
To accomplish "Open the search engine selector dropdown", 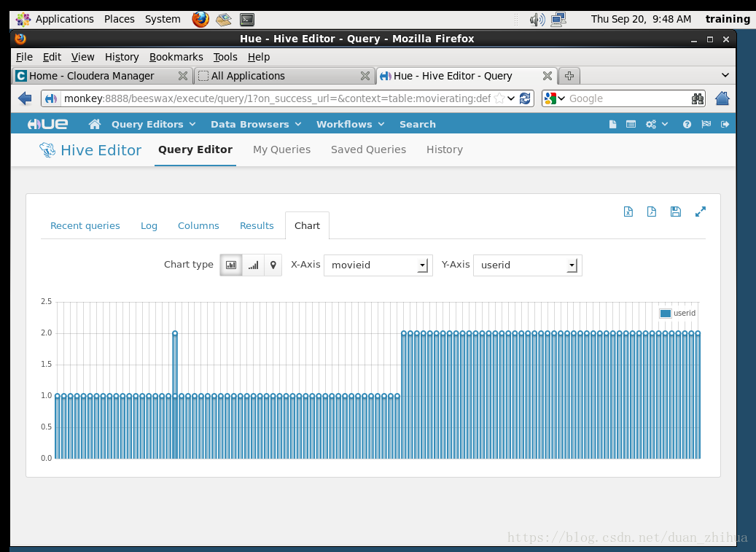I will click(555, 98).
